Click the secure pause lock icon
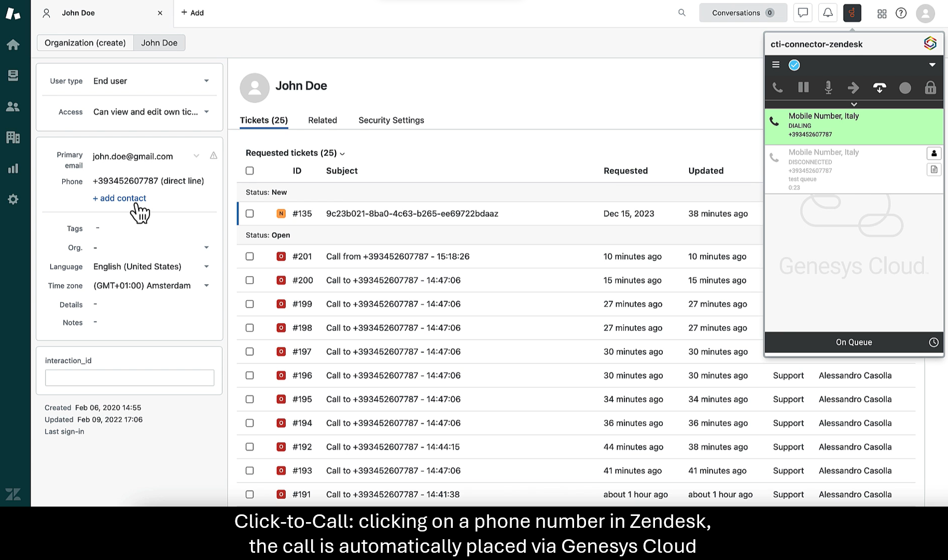 (x=930, y=88)
